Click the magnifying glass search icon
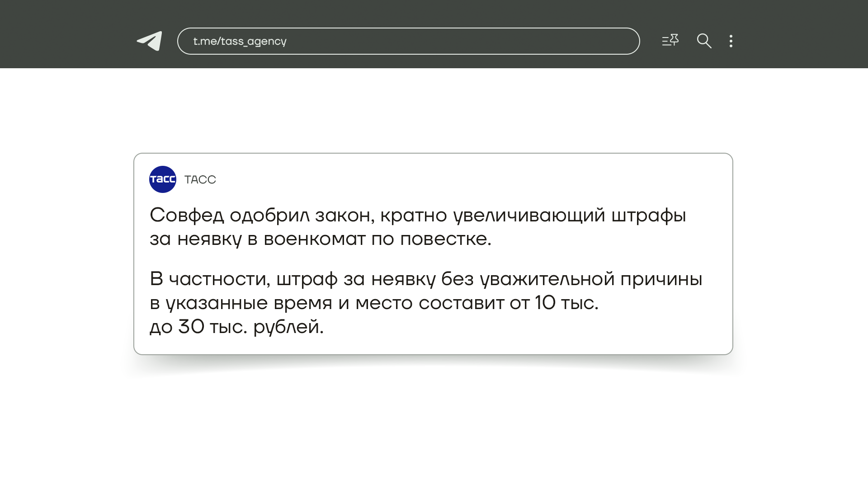The image size is (868, 488). [x=704, y=41]
